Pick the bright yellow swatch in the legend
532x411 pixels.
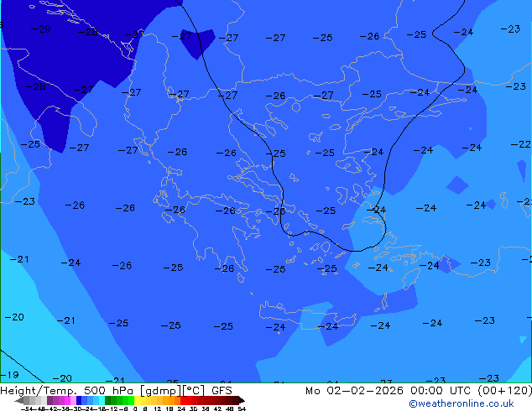(137, 400)
